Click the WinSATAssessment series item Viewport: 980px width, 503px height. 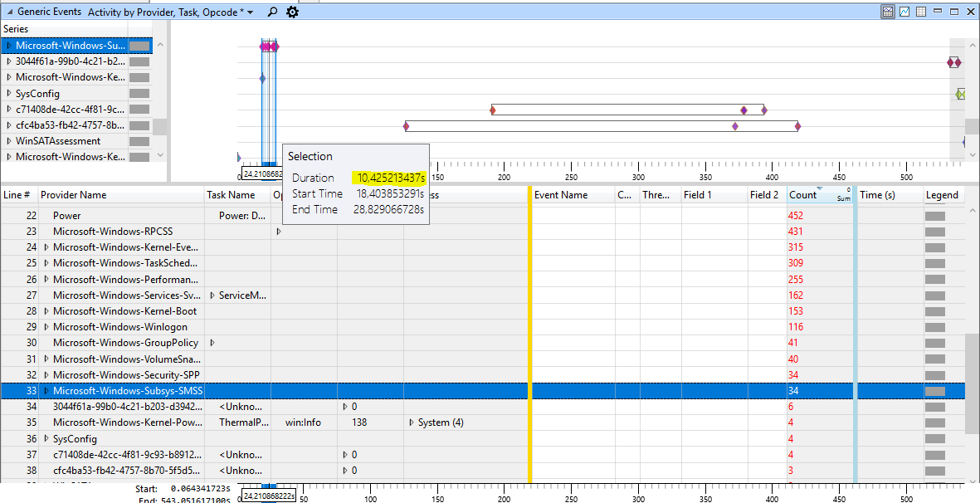point(58,141)
